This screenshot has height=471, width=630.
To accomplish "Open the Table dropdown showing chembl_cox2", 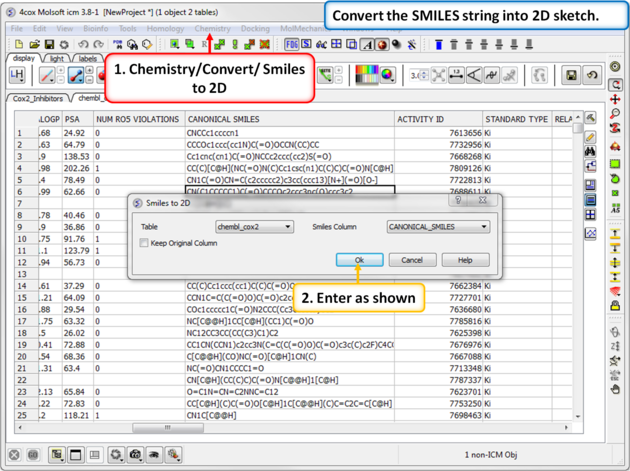I will click(x=254, y=227).
